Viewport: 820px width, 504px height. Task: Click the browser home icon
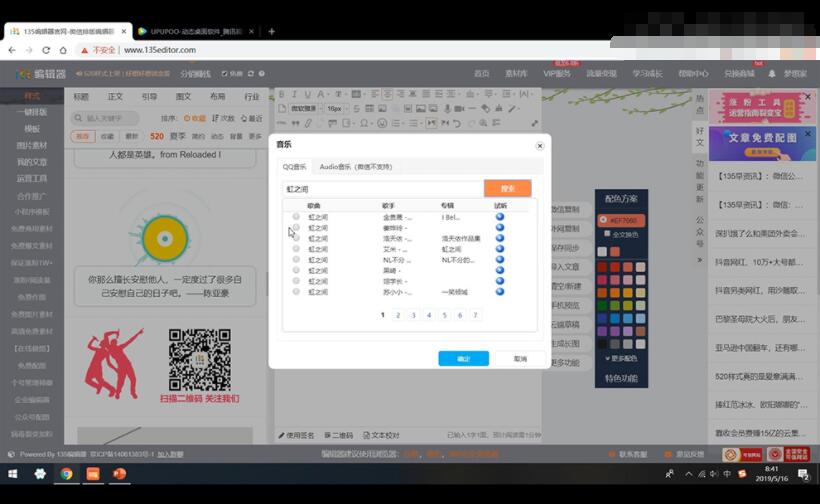[63, 50]
